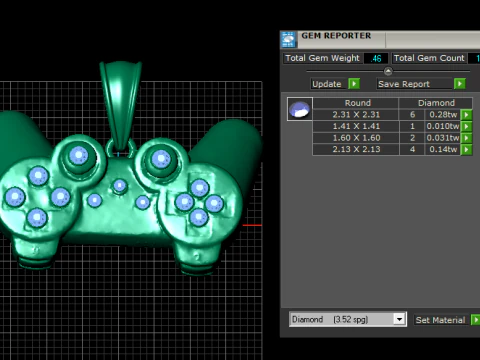
Task: Click the green arrow next to Update
Action: (354, 84)
